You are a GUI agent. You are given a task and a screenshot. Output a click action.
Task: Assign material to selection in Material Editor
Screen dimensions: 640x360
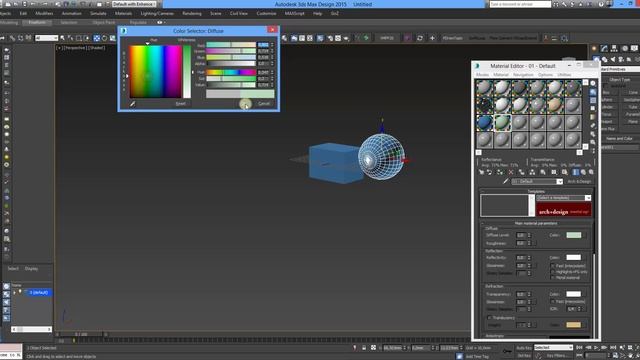point(500,172)
